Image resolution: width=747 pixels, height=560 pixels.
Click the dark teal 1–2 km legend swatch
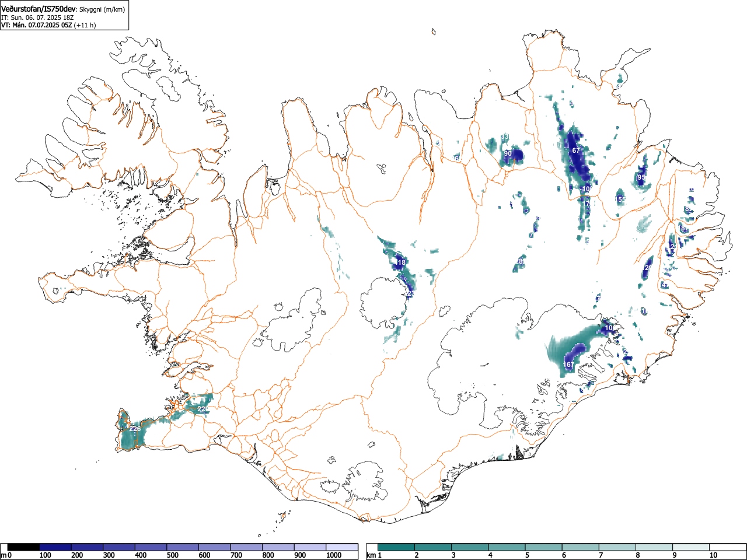(397, 547)
